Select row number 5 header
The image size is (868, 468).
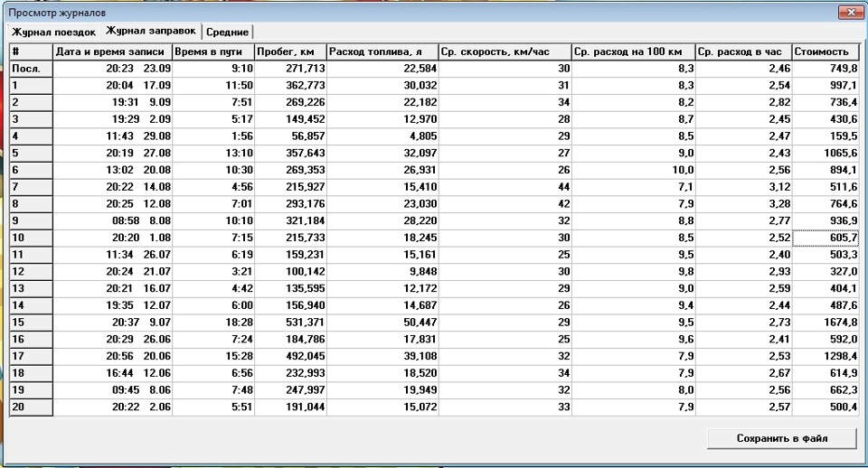pos(31,154)
